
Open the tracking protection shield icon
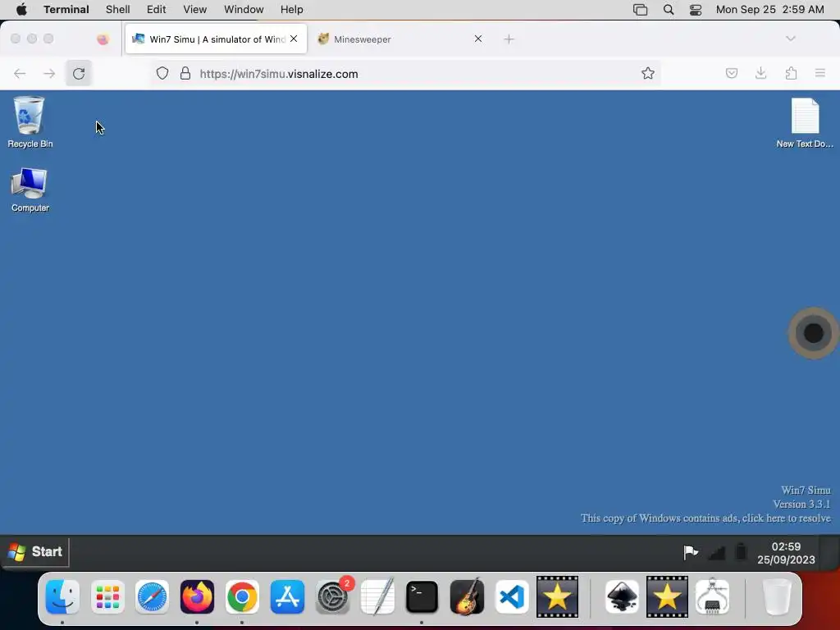point(162,73)
